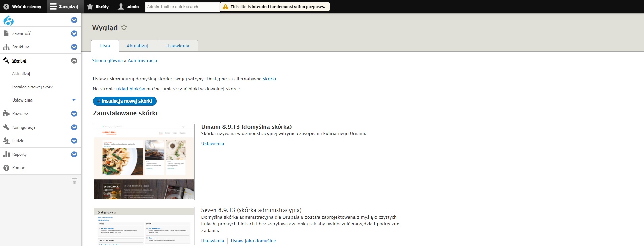This screenshot has height=246, width=644.
Task: Expand the Raporty submenu
Action: (x=74, y=154)
